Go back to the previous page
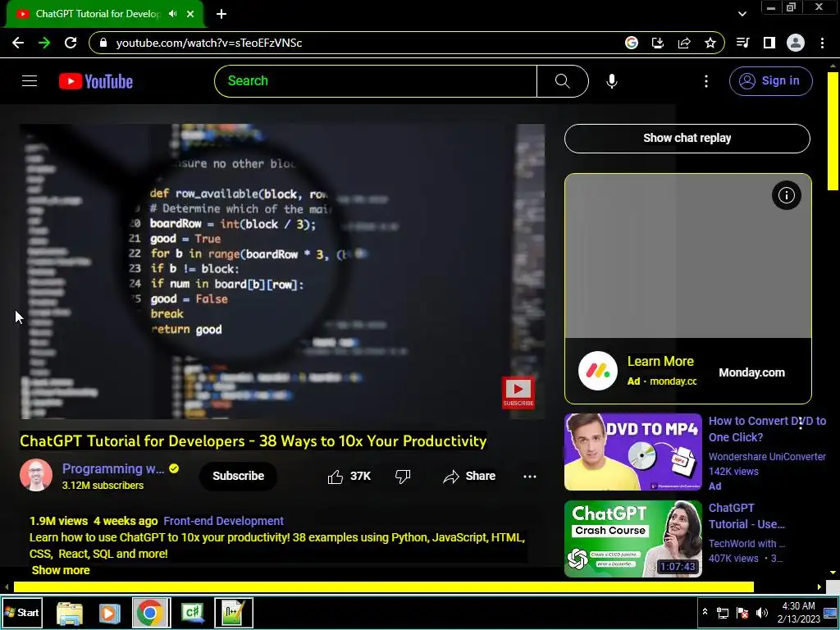Image resolution: width=840 pixels, height=630 pixels. pos(18,43)
